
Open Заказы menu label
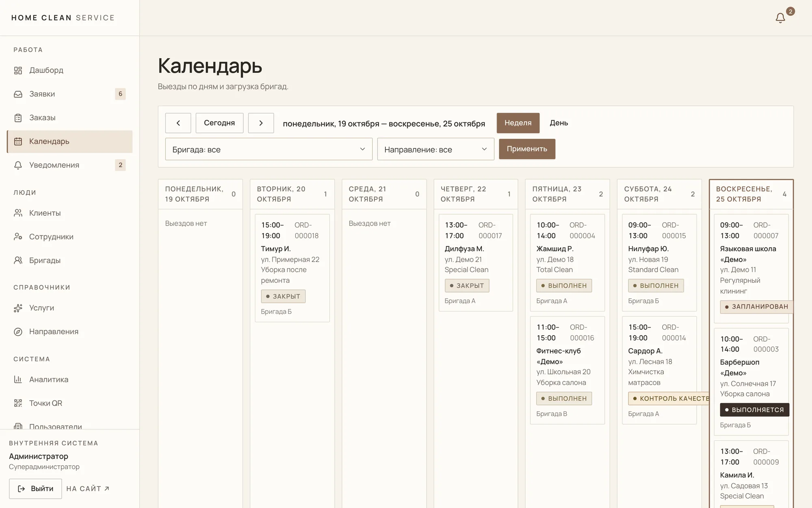pos(42,117)
